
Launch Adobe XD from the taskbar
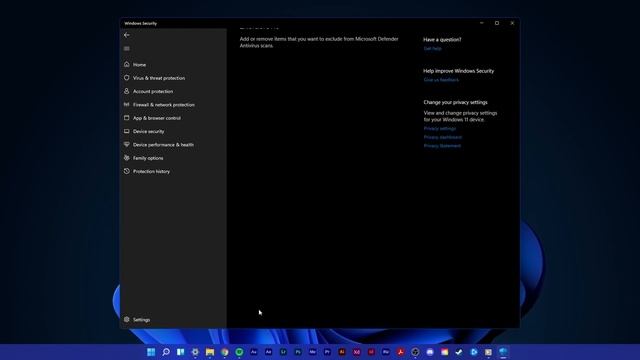[357, 352]
